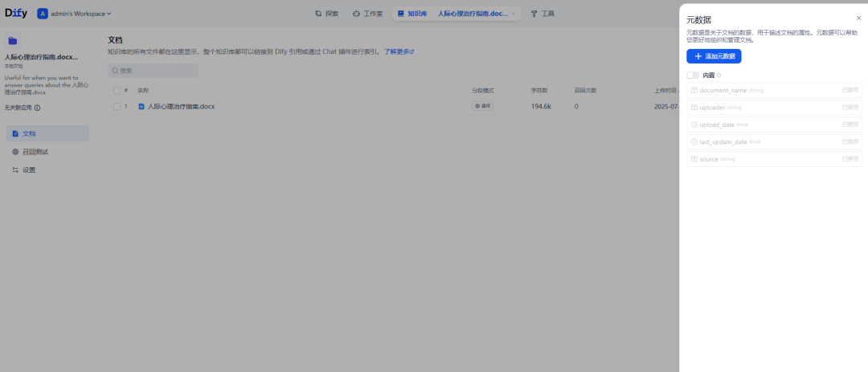
Task: Click the 194.6k character count cell
Action: pyautogui.click(x=541, y=107)
